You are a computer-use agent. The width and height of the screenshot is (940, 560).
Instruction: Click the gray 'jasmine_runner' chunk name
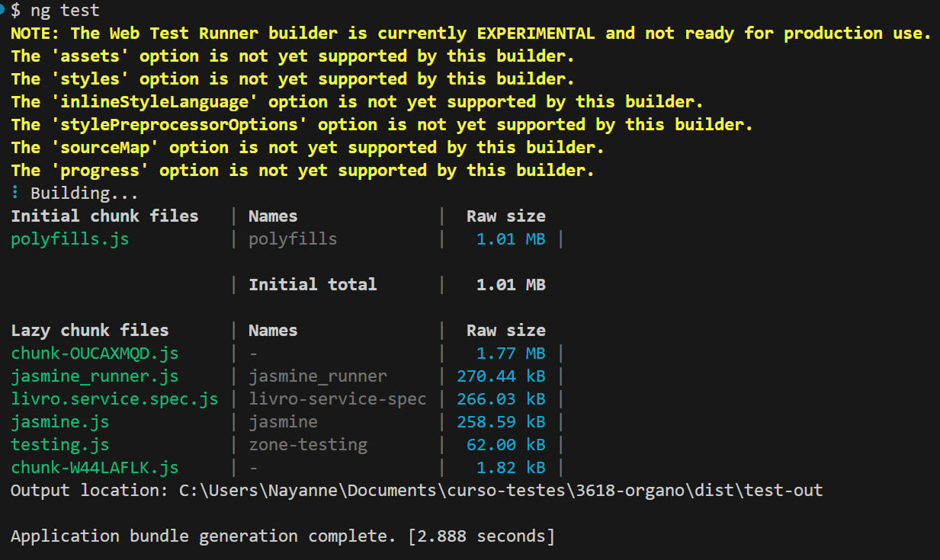point(318,376)
